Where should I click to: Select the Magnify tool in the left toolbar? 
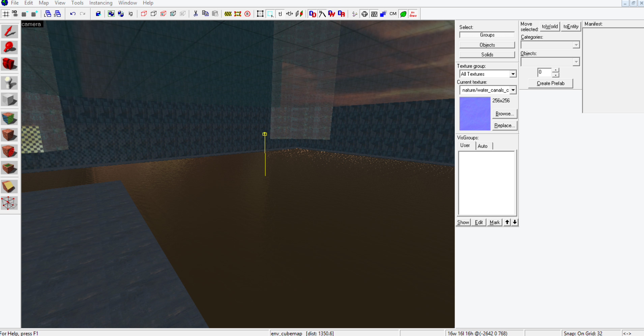point(9,48)
